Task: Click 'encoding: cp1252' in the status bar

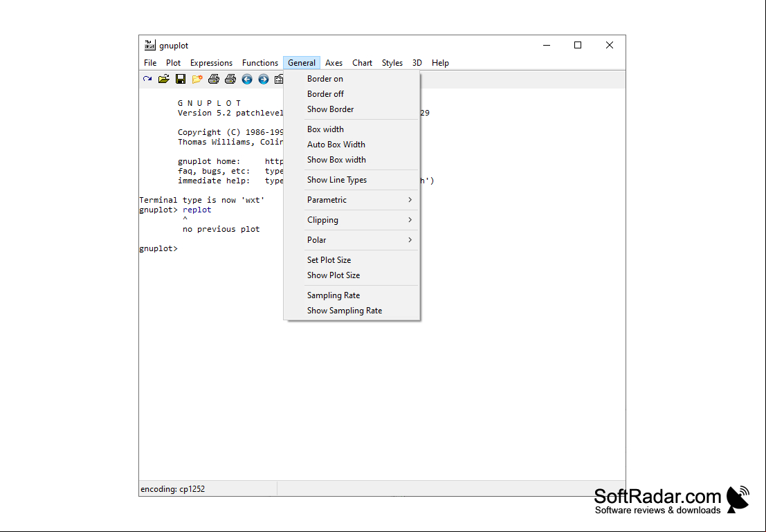Action: [172, 489]
